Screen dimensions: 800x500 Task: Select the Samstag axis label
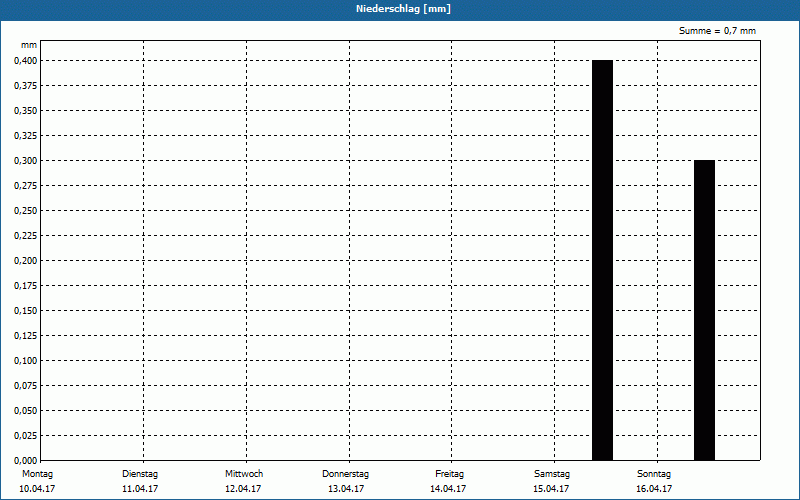coord(552,474)
